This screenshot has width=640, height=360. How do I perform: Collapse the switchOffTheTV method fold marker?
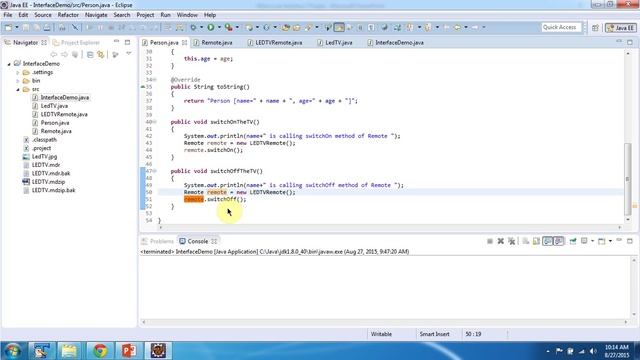155,171
